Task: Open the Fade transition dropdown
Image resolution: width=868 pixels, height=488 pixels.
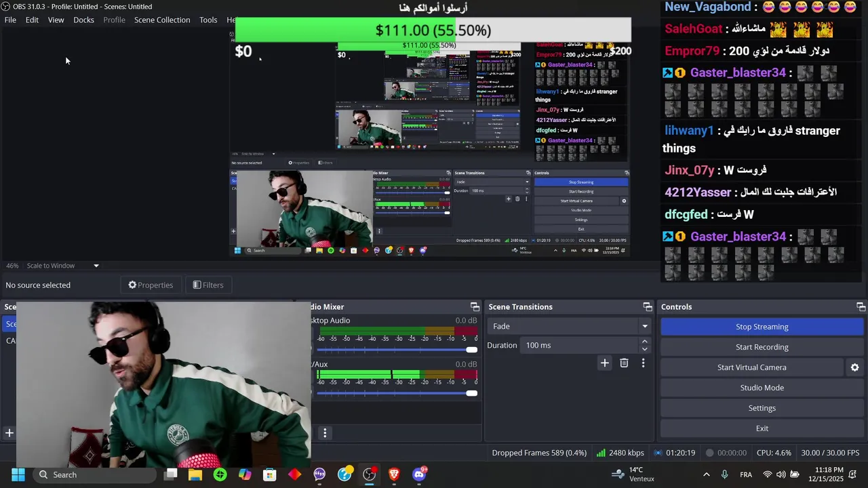Action: 570,326
